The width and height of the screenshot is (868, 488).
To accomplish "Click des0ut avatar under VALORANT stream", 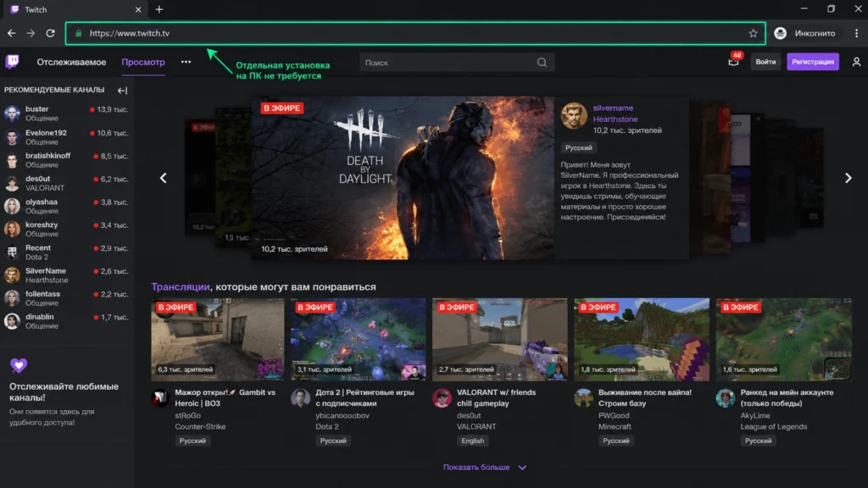I will (x=442, y=397).
